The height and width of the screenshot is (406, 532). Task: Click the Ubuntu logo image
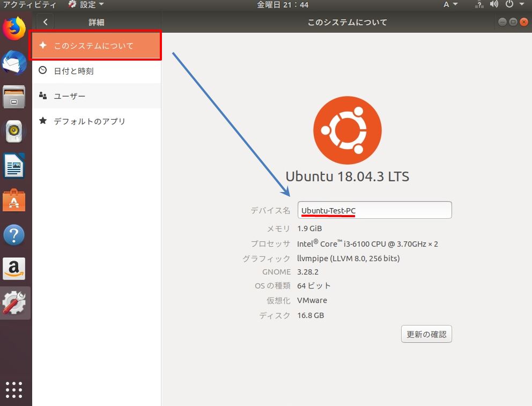[348, 130]
